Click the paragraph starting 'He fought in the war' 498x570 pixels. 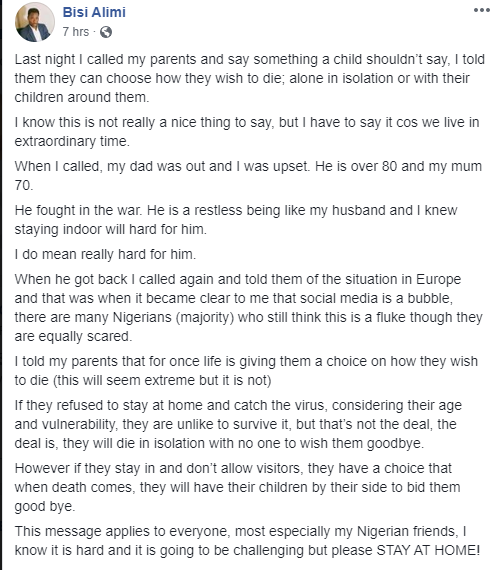pyautogui.click(x=236, y=220)
